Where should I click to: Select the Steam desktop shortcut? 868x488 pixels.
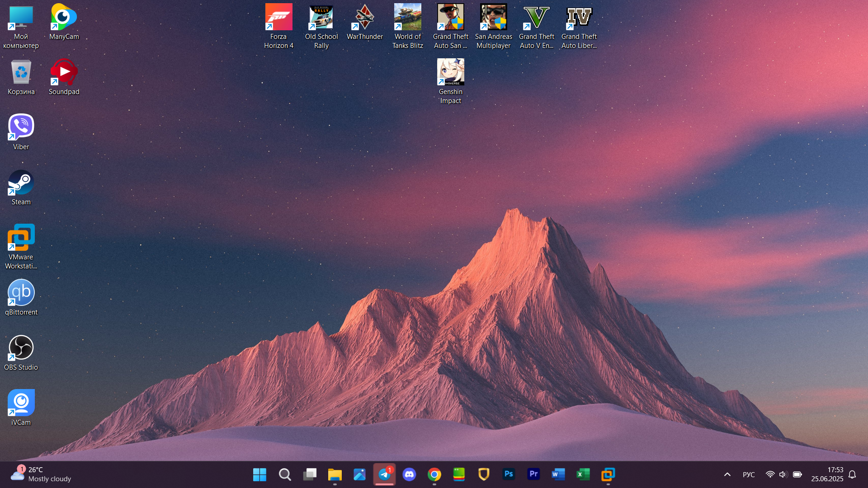[21, 183]
